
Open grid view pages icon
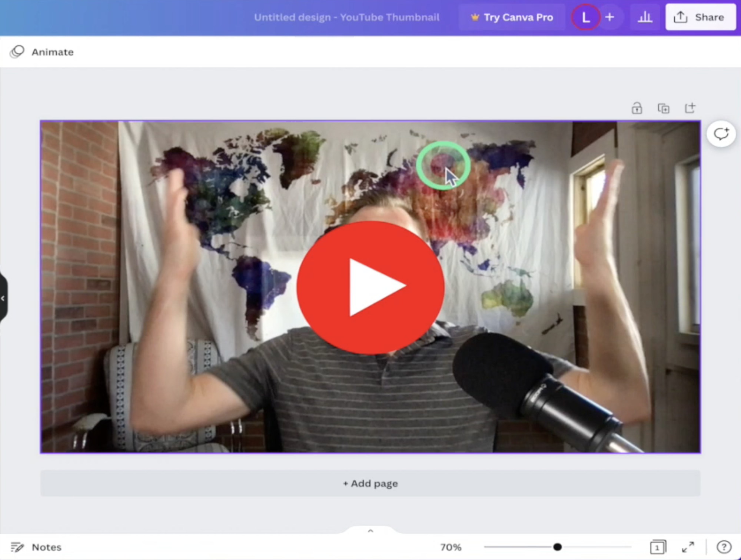[x=658, y=547]
